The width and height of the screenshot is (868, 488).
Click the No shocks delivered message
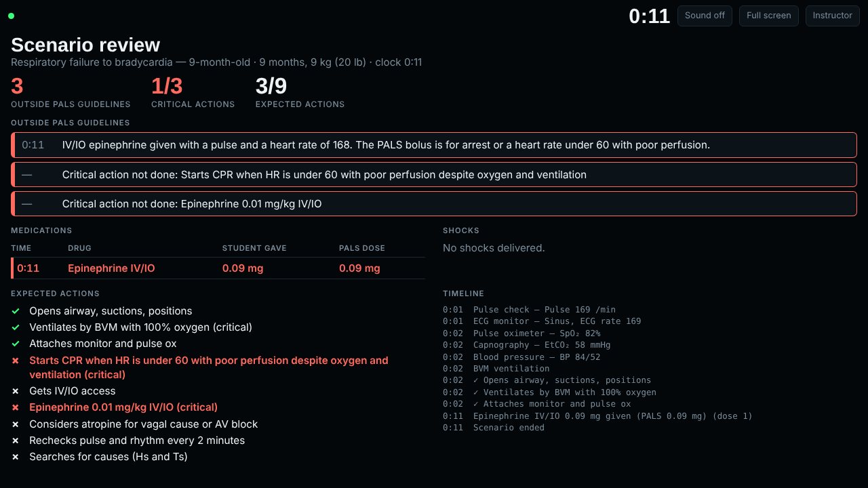(x=494, y=248)
